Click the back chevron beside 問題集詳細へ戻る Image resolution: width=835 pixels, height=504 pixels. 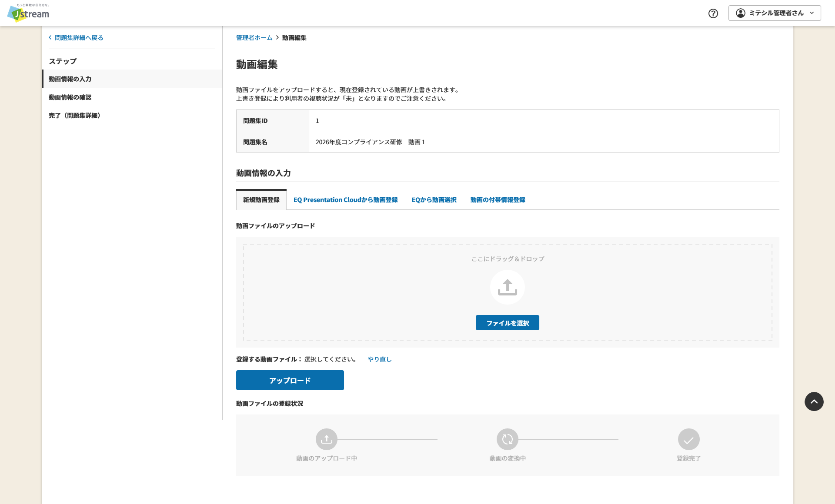(50, 37)
